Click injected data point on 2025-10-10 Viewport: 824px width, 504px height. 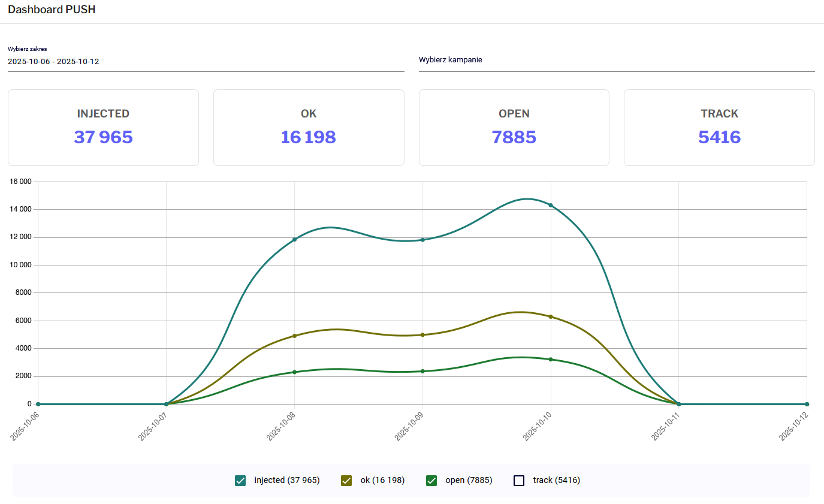coord(551,206)
